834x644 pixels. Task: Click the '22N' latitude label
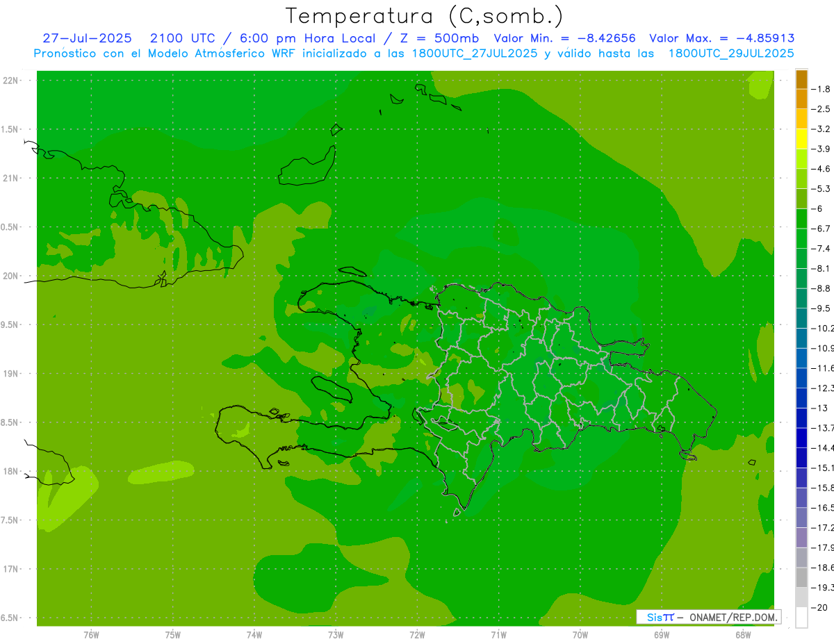(10, 81)
